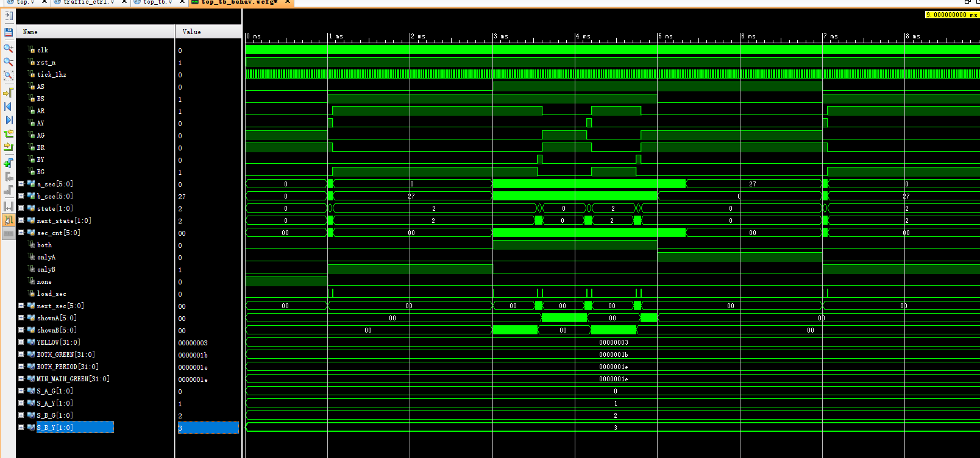Click the Value column header
Screen dimensions: 980x458
pyautogui.click(x=208, y=32)
